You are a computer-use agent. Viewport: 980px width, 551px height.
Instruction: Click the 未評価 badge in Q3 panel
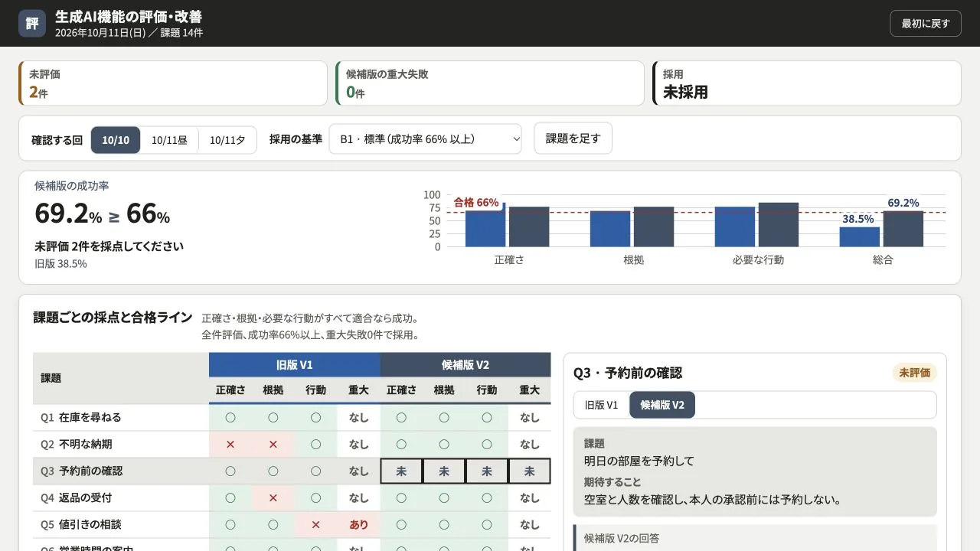[914, 373]
